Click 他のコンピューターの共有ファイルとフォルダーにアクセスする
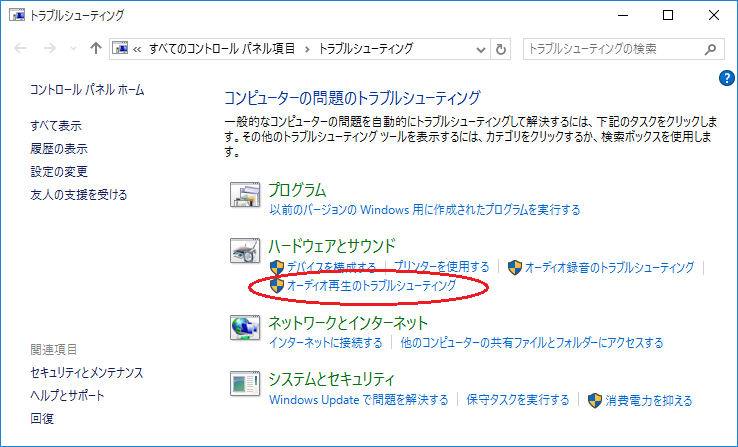This screenshot has height=447, width=738. 532,343
